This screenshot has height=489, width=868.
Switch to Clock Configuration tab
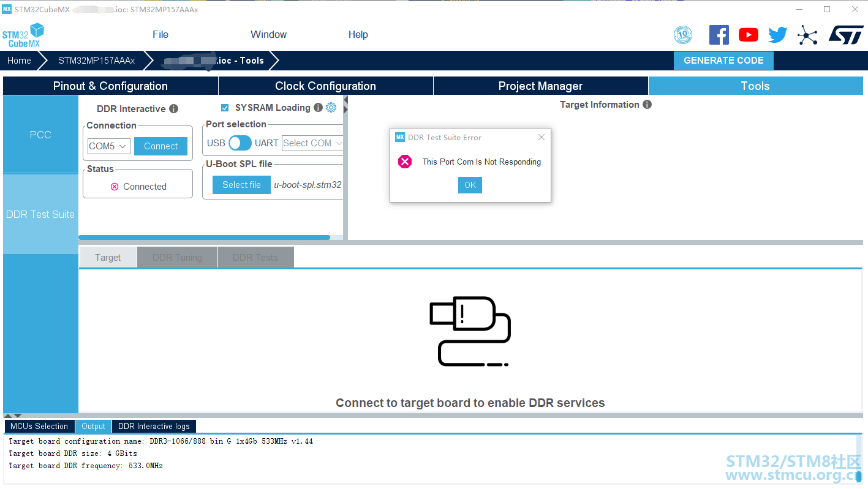click(x=326, y=86)
